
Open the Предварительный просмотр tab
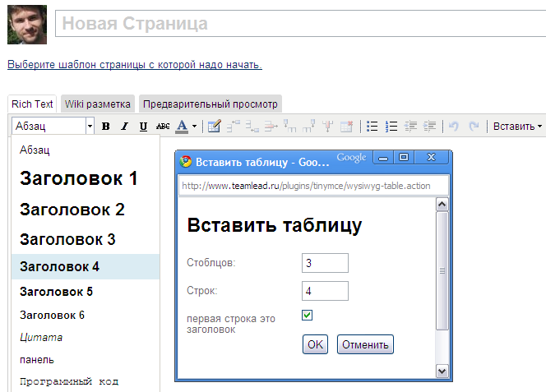pos(211,104)
